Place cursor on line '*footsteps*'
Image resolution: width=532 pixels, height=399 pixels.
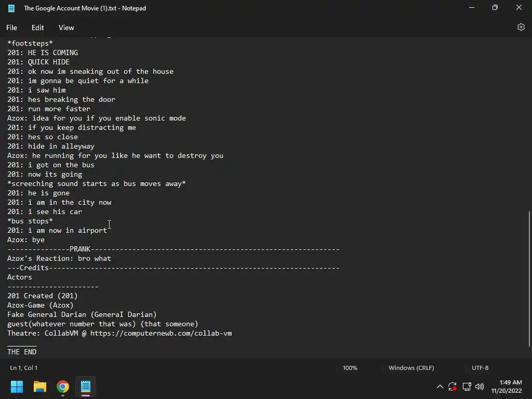[30, 44]
